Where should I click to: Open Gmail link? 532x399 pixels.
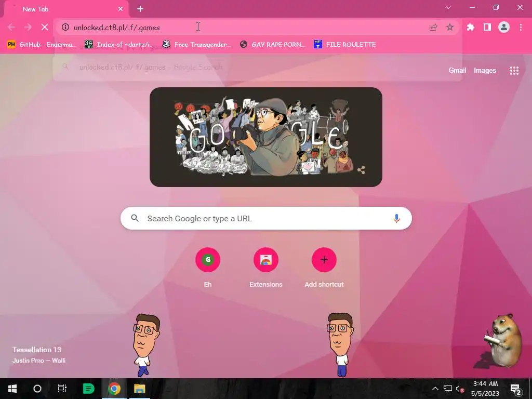point(457,70)
